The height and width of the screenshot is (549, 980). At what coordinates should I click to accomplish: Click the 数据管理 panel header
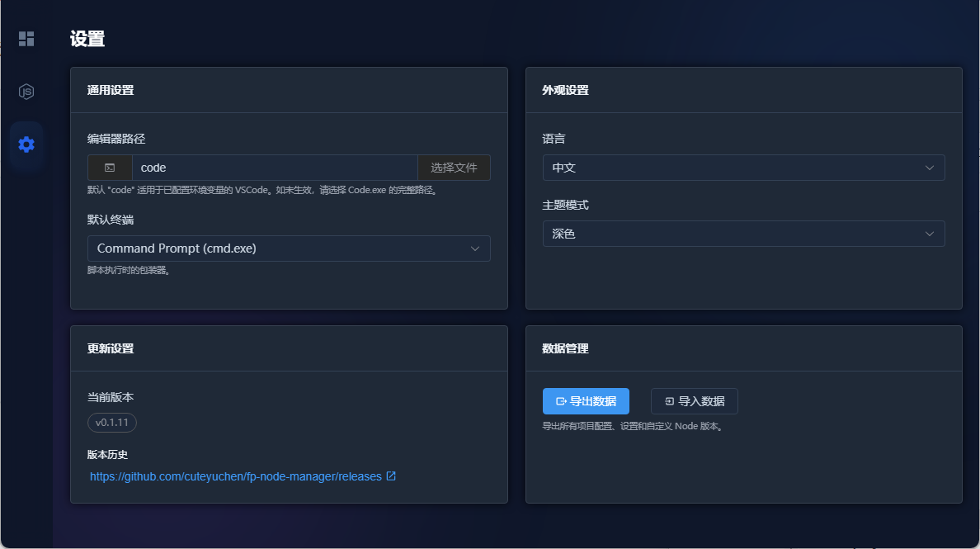click(x=565, y=348)
